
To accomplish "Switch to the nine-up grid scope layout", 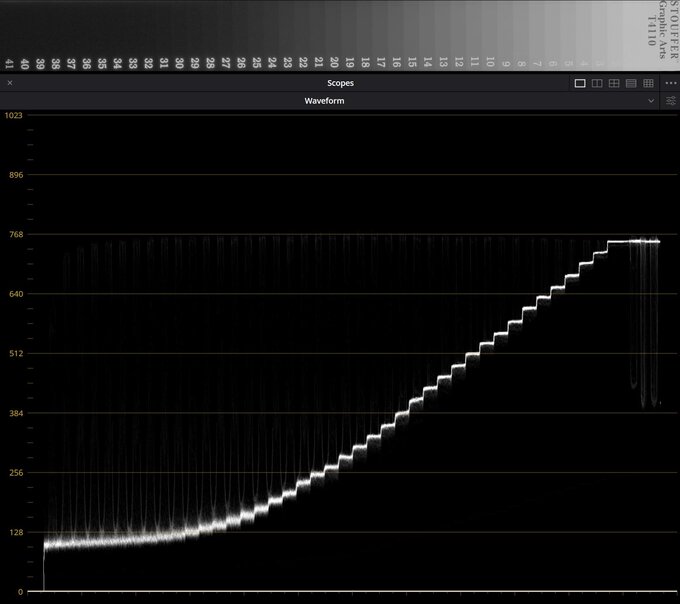I will [648, 83].
